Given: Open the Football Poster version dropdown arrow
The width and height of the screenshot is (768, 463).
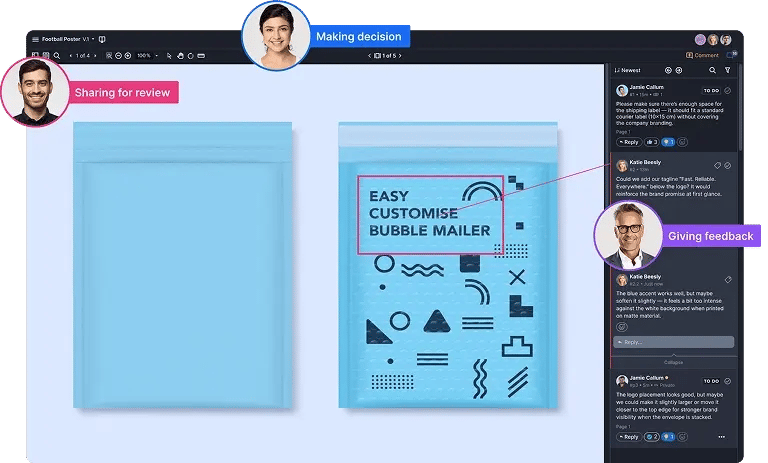Looking at the screenshot, I should pos(93,39).
